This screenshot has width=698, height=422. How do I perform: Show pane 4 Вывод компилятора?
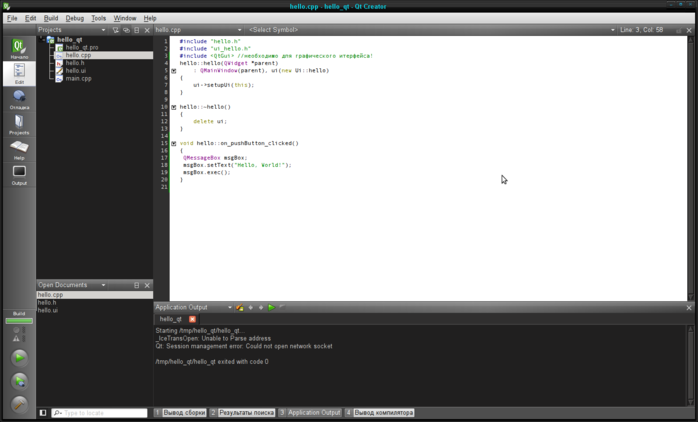[x=380, y=413]
